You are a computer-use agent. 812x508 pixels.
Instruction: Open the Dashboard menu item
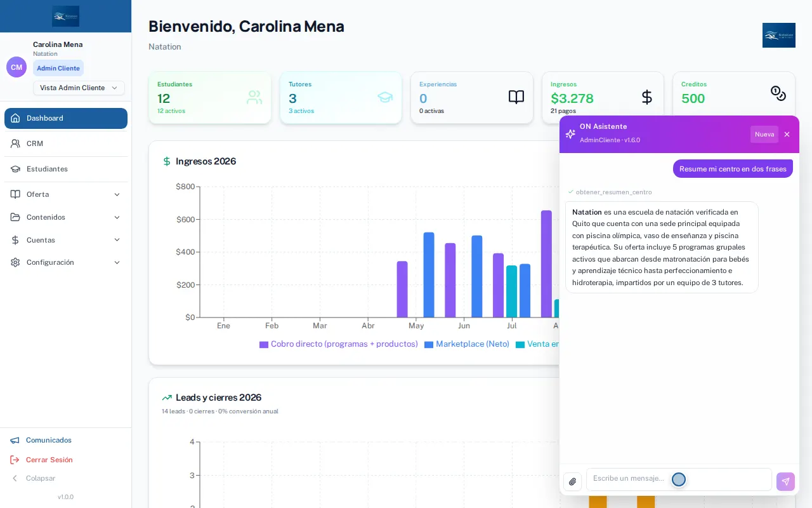pos(66,118)
